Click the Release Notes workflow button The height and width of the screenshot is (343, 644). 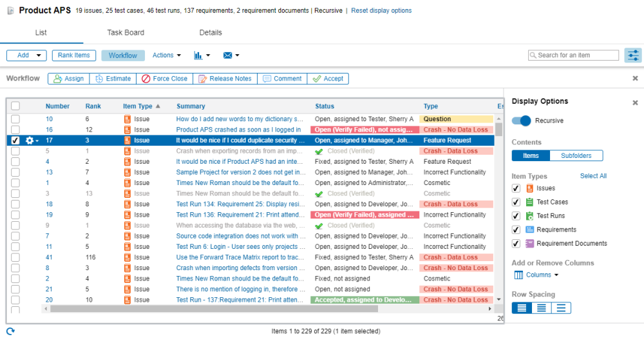pyautogui.click(x=225, y=79)
